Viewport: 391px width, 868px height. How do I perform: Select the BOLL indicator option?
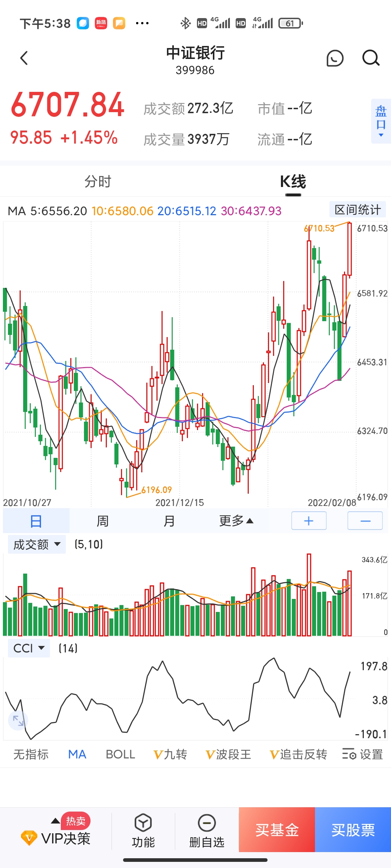[120, 754]
